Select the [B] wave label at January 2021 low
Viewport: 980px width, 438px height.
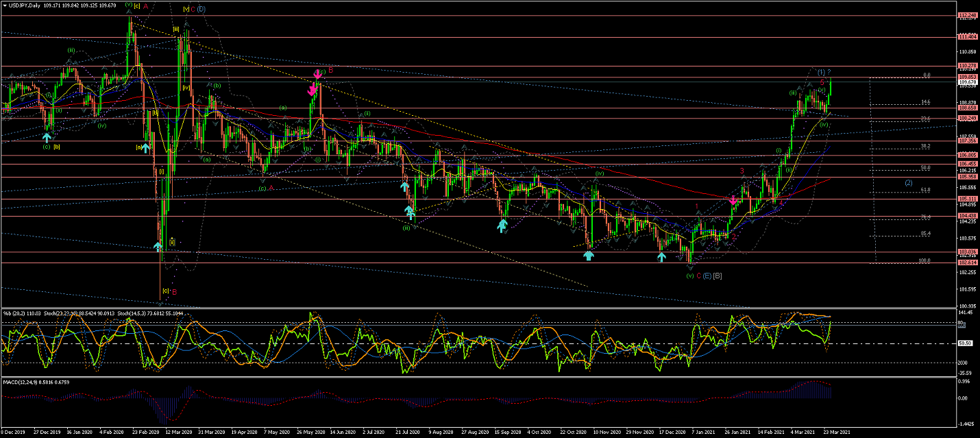[717, 276]
